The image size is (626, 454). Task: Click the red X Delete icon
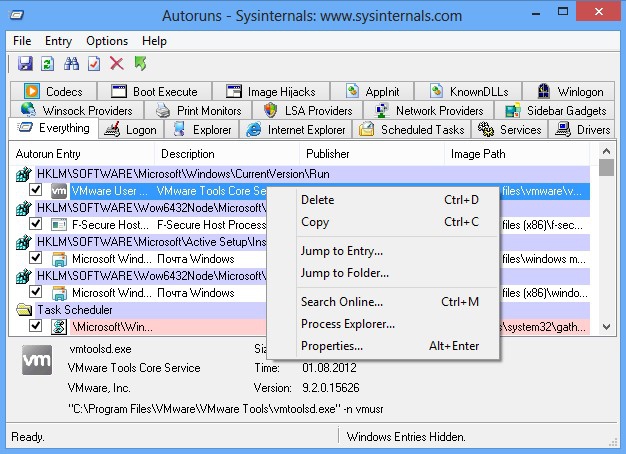click(117, 64)
